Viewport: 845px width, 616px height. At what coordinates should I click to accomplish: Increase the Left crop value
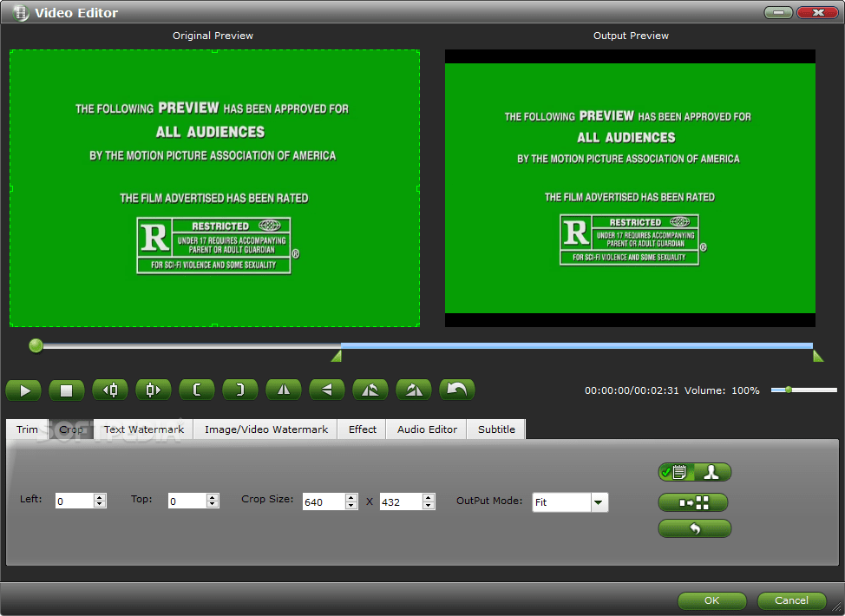(100, 497)
